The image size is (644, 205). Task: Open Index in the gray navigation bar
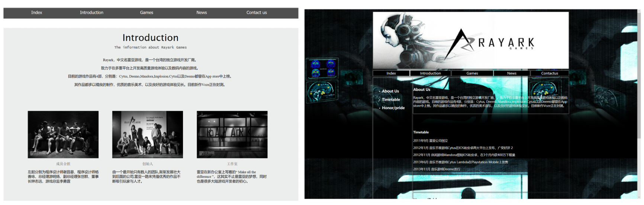[36, 13]
